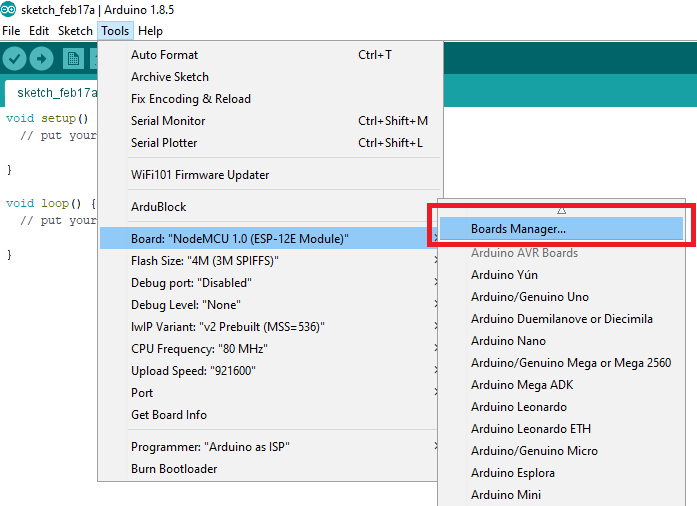Click the Verify checkmark toolbar icon
This screenshot has width=697, height=506.
click(14, 59)
